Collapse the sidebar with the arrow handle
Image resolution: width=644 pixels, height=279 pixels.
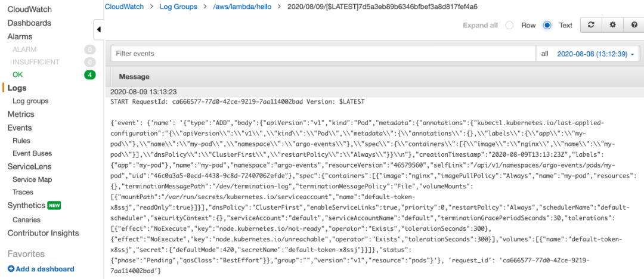point(98,30)
